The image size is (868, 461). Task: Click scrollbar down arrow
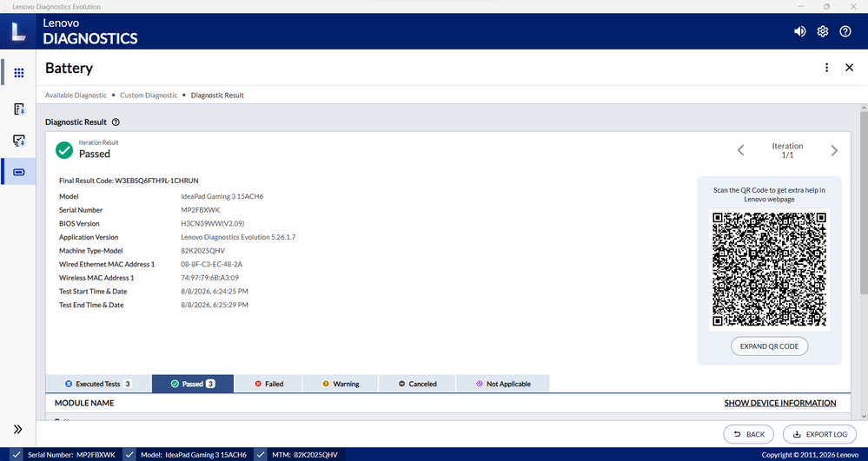click(864, 416)
